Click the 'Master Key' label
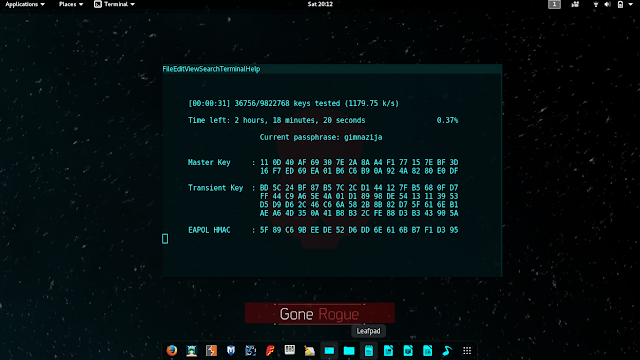Image resolution: width=640 pixels, height=360 pixels. click(x=209, y=162)
